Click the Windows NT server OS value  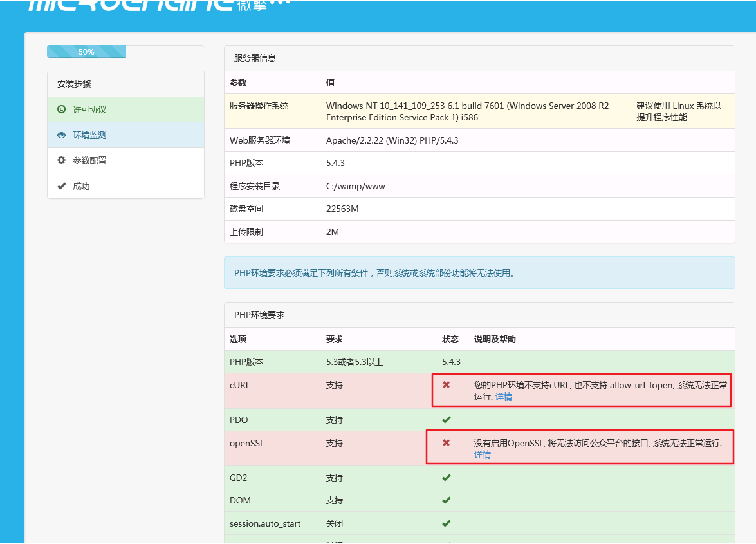tap(467, 111)
